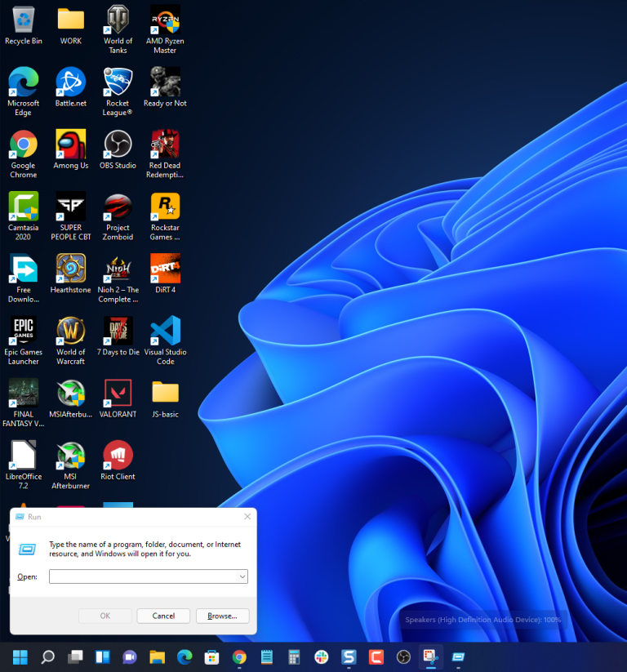The width and height of the screenshot is (627, 672).
Task: Select DiRT 4 desktop shortcut
Action: [x=165, y=274]
